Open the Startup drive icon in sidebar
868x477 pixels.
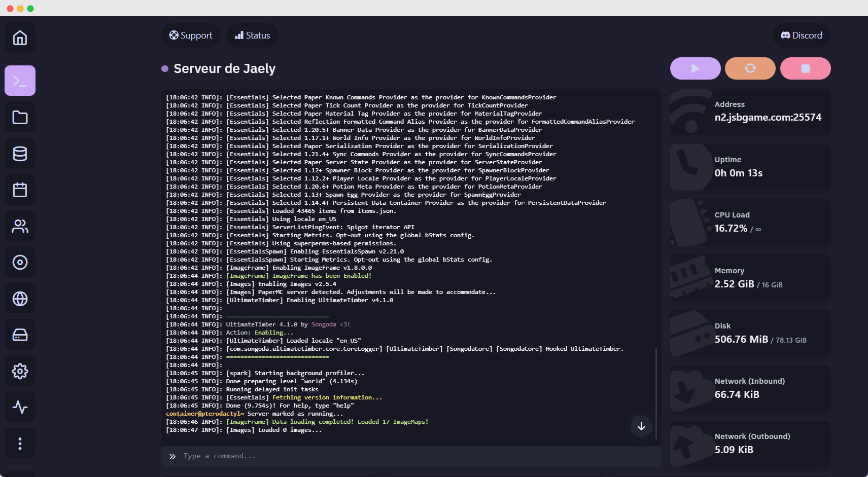[20, 335]
